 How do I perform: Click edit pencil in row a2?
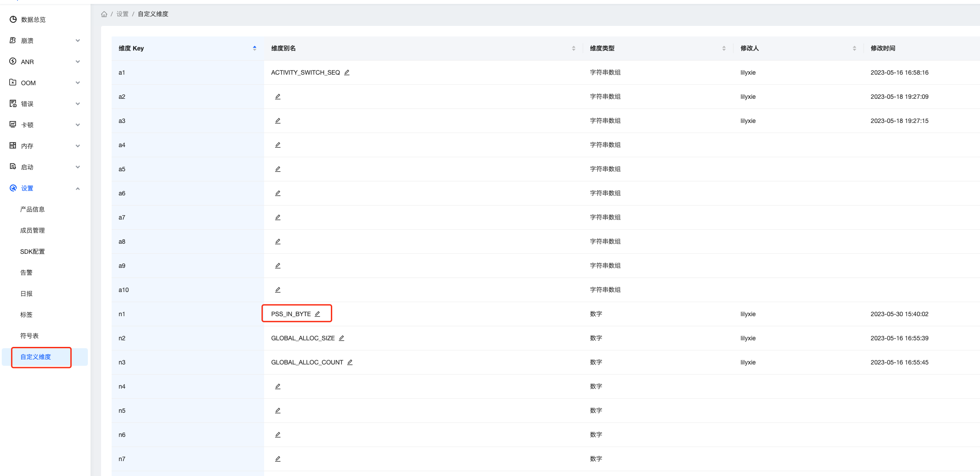pos(278,97)
